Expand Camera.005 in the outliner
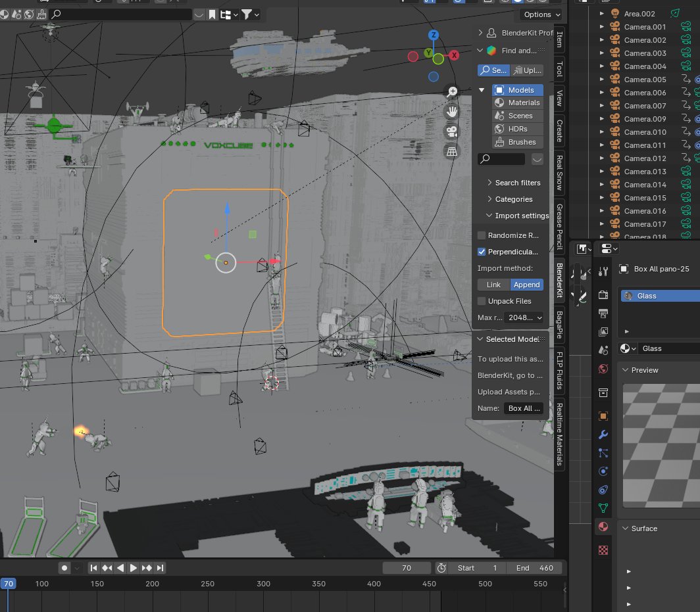 point(602,80)
